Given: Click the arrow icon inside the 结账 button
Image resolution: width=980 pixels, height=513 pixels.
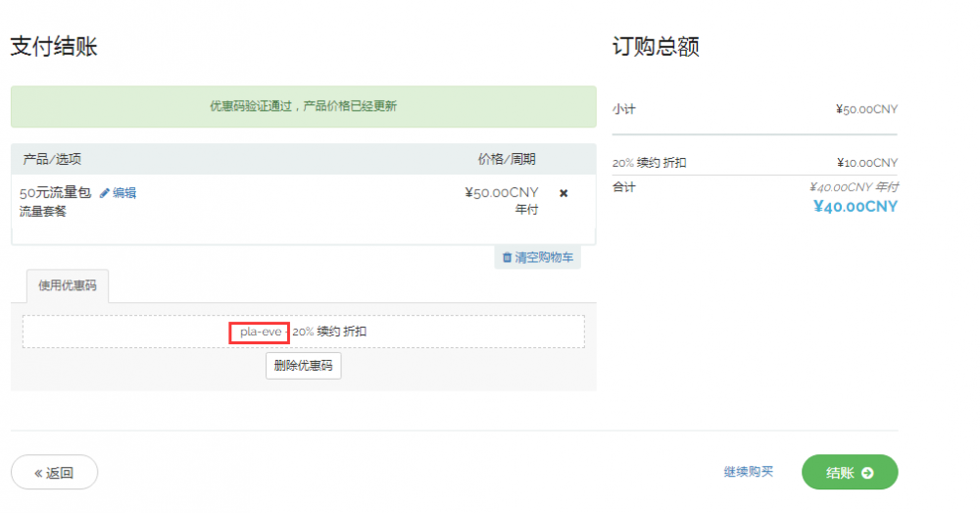Looking at the screenshot, I should pos(867,473).
